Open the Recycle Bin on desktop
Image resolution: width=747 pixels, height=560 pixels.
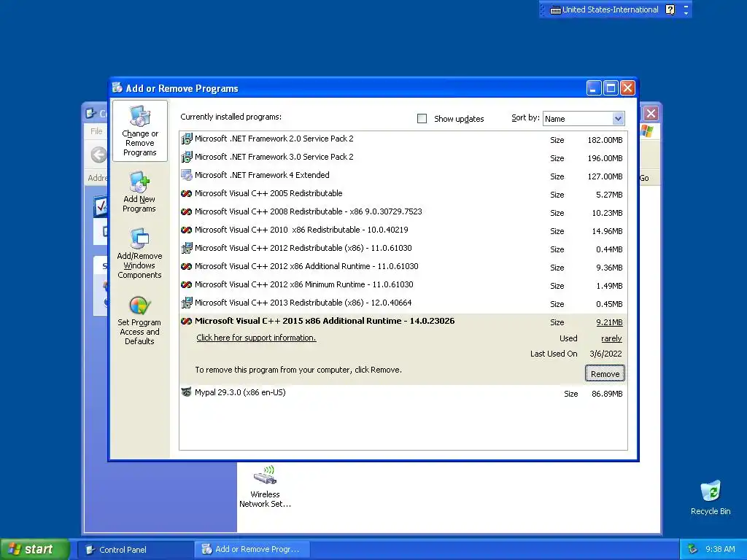click(711, 497)
